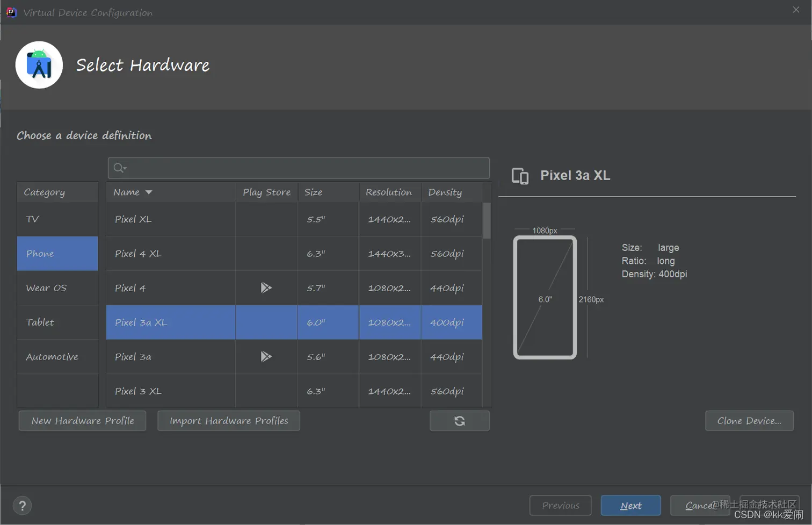Click the Next button
Image resolution: width=812 pixels, height=525 pixels.
point(631,505)
